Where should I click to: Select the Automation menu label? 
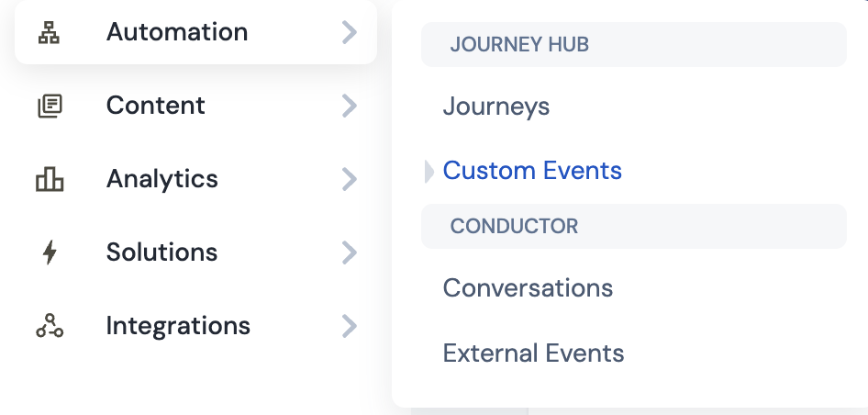click(177, 31)
